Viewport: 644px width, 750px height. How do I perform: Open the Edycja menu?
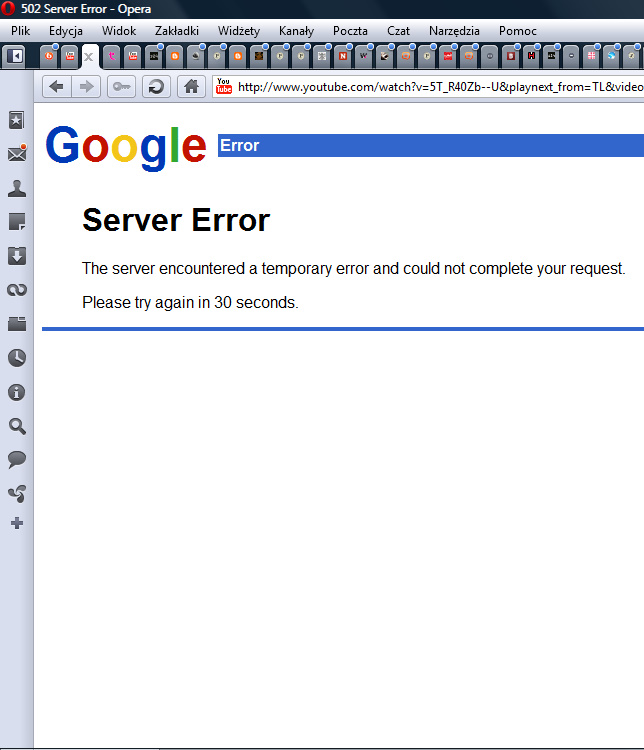(66, 31)
